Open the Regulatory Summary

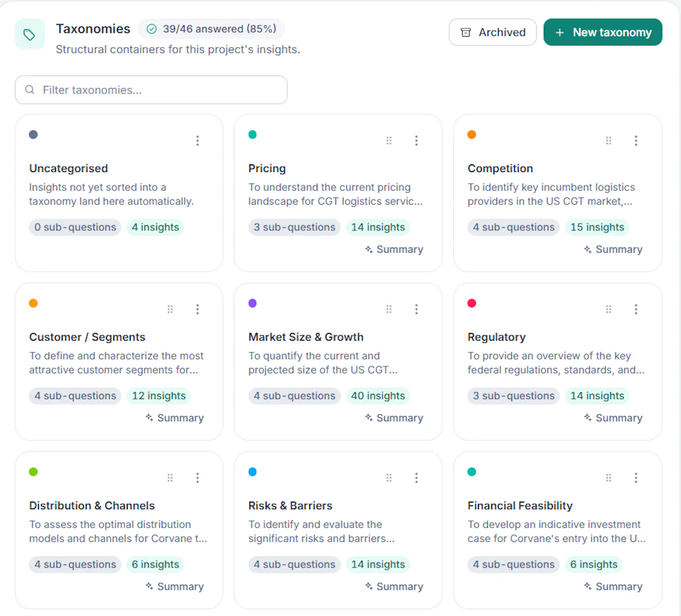click(613, 418)
